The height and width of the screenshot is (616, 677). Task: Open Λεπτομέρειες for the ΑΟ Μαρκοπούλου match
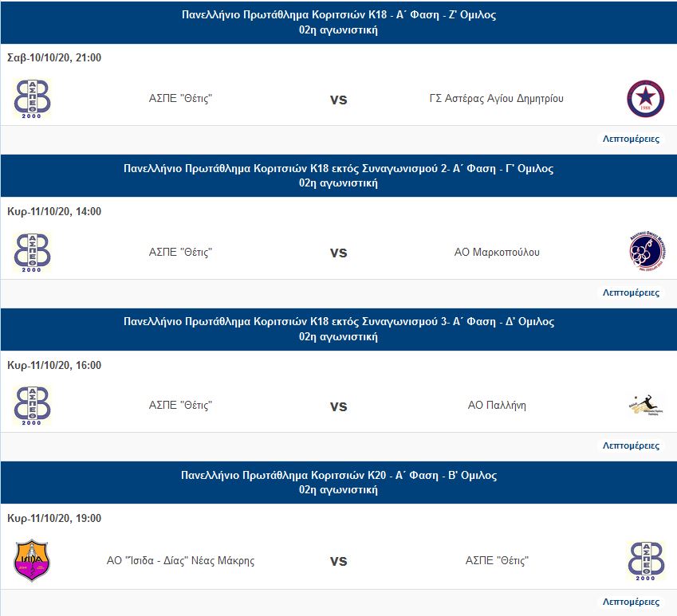[x=631, y=292]
